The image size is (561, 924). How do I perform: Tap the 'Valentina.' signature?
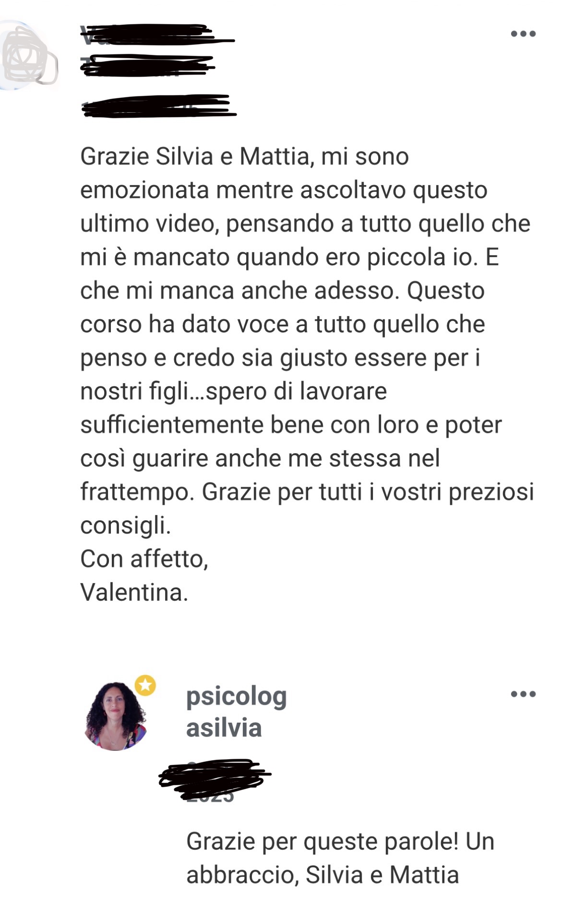(134, 592)
